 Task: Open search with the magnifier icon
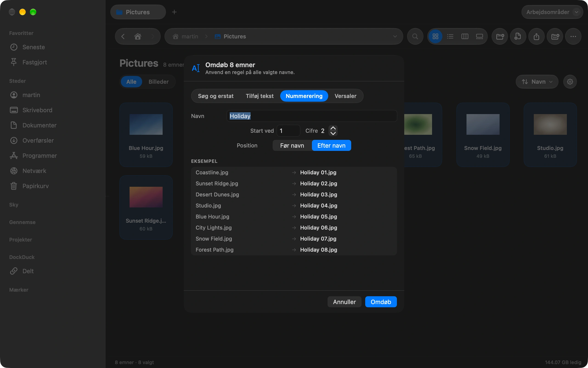(415, 37)
